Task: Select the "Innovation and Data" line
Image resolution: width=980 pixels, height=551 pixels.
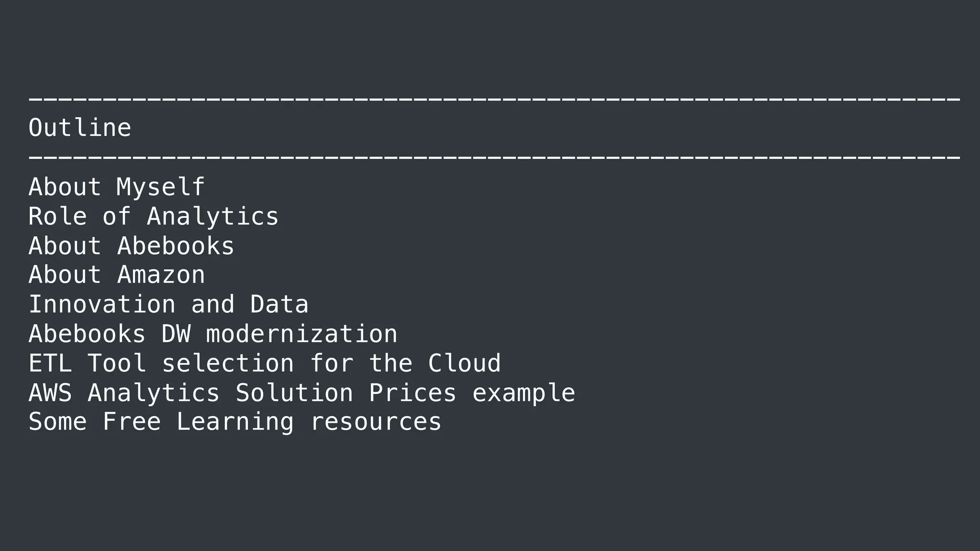Action: 168,305
